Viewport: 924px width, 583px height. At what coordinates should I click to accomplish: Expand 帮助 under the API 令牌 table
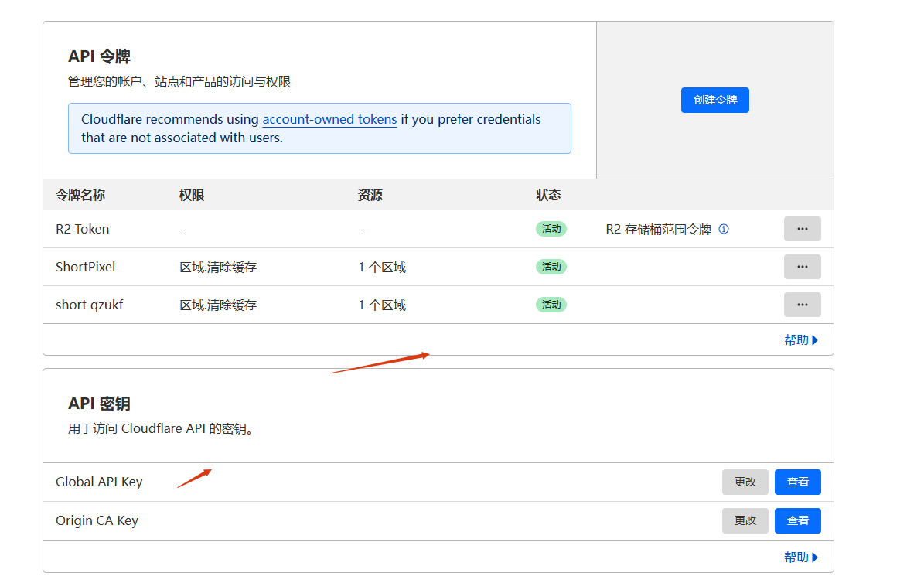[x=800, y=340]
